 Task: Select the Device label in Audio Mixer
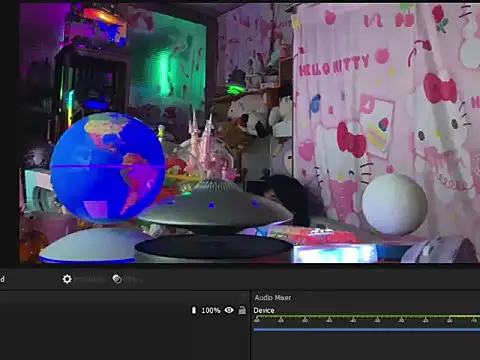pos(264,310)
